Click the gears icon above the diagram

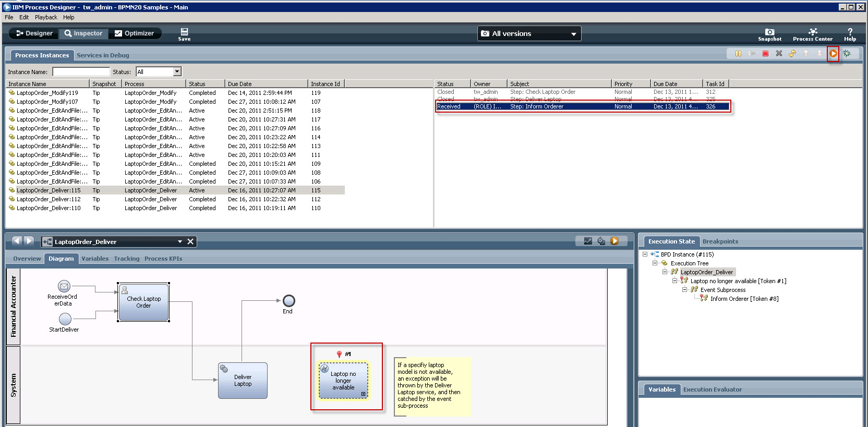(601, 241)
